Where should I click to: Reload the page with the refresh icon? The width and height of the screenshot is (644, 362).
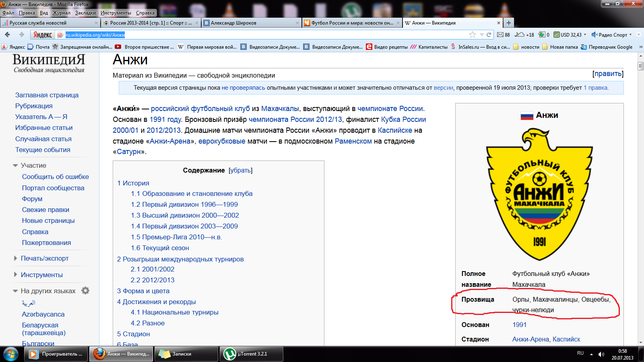pos(489,35)
